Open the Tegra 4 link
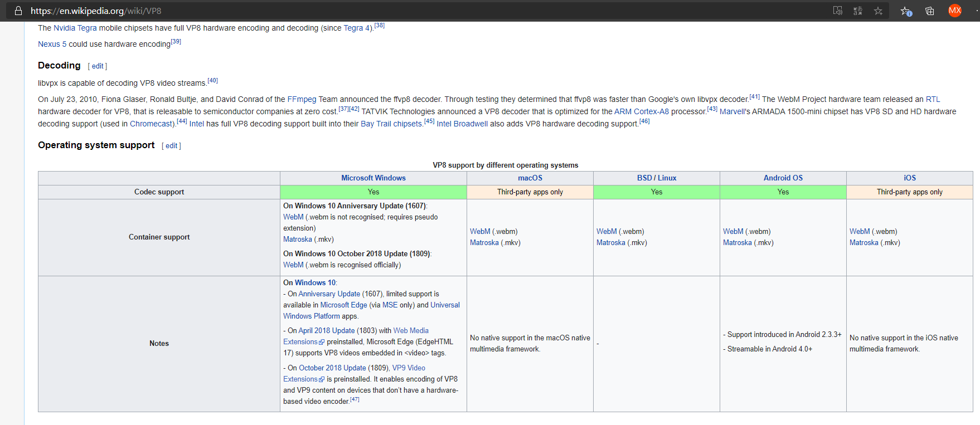Screen dimensions: 980x425 click(358, 28)
